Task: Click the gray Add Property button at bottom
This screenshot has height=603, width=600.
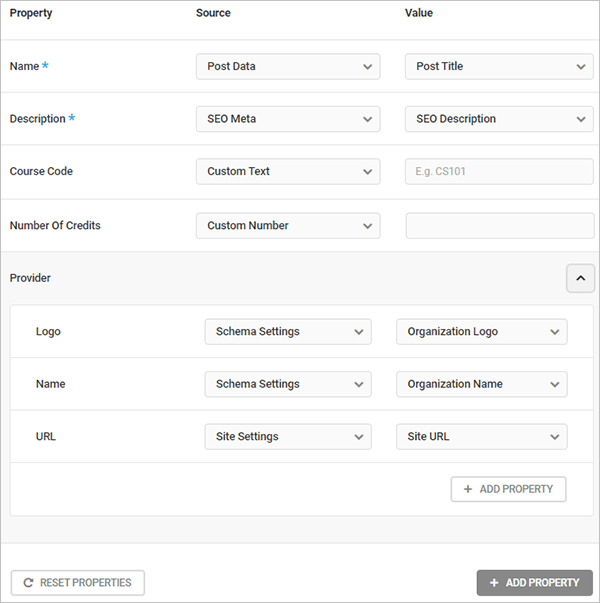Action: click(x=535, y=583)
